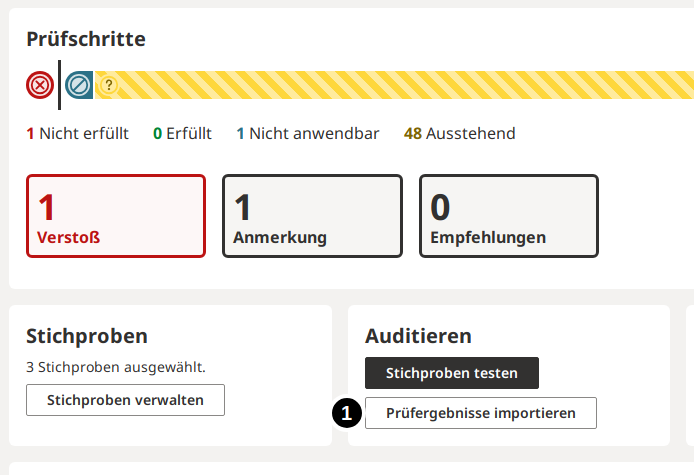The height and width of the screenshot is (475, 694).
Task: Click the dark vertical divider in progress bar
Action: click(x=59, y=85)
